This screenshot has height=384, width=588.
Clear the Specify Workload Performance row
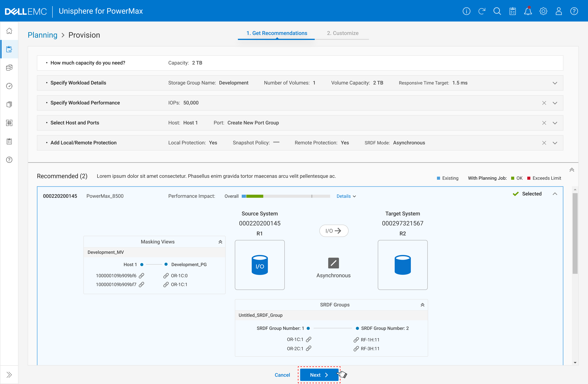[544, 103]
